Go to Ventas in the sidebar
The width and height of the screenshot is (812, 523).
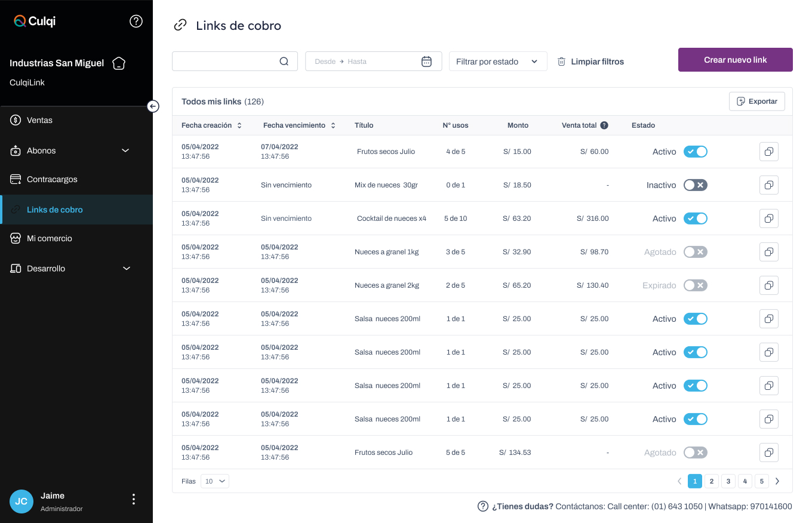pyautogui.click(x=39, y=120)
